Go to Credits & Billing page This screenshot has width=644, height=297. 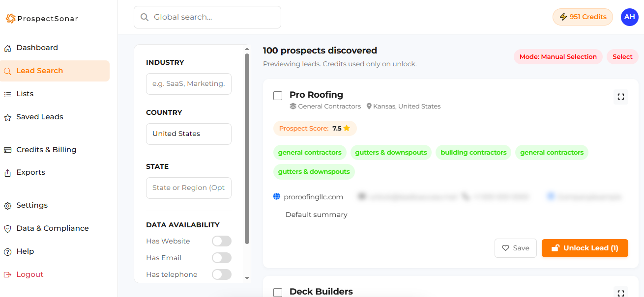tap(46, 150)
